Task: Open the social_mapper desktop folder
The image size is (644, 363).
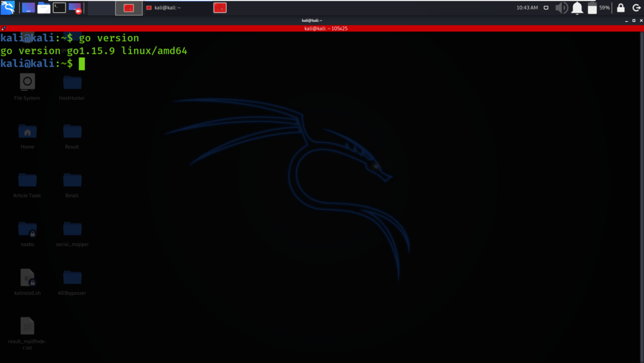Action: coord(72,233)
